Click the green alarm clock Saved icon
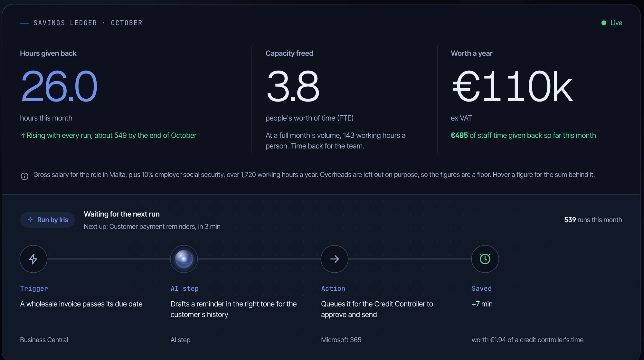644x360 pixels. pyautogui.click(x=485, y=259)
